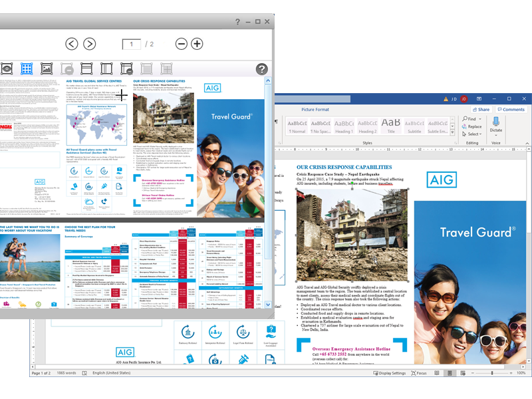Click the table tool with dark minus badge
This screenshot has width=532, height=399.
tap(126, 69)
